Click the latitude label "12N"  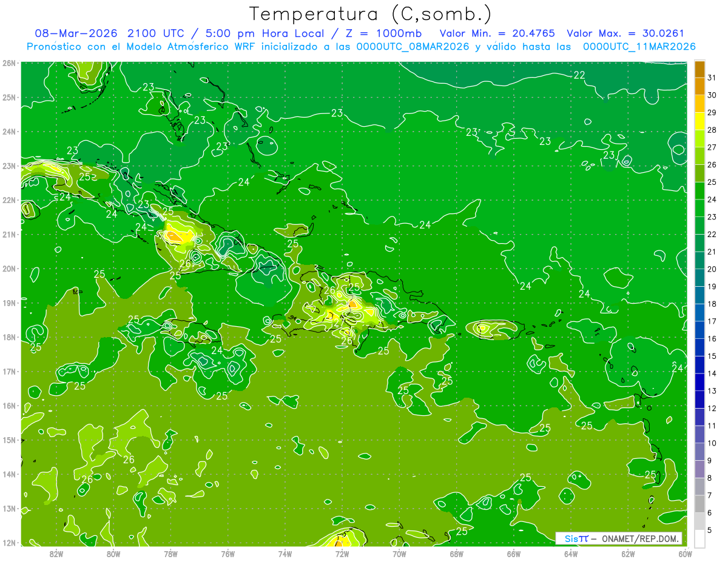[10, 543]
